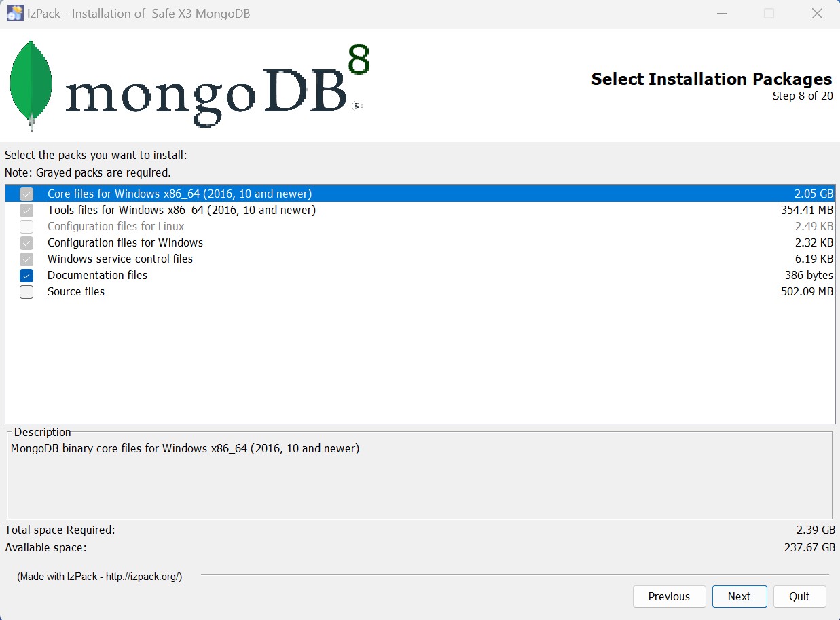Viewport: 840px width, 620px height.
Task: Select the Tools files for Windows row
Action: point(181,211)
